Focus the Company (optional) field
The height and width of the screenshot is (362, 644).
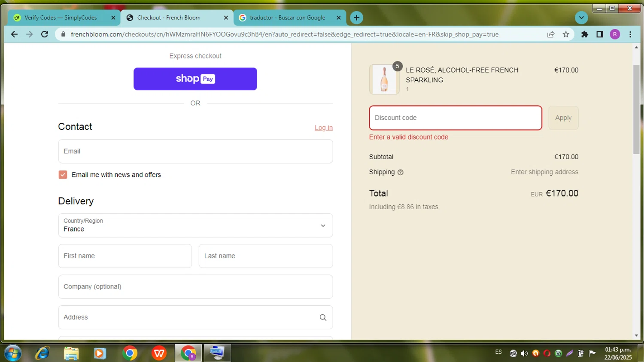[195, 287]
